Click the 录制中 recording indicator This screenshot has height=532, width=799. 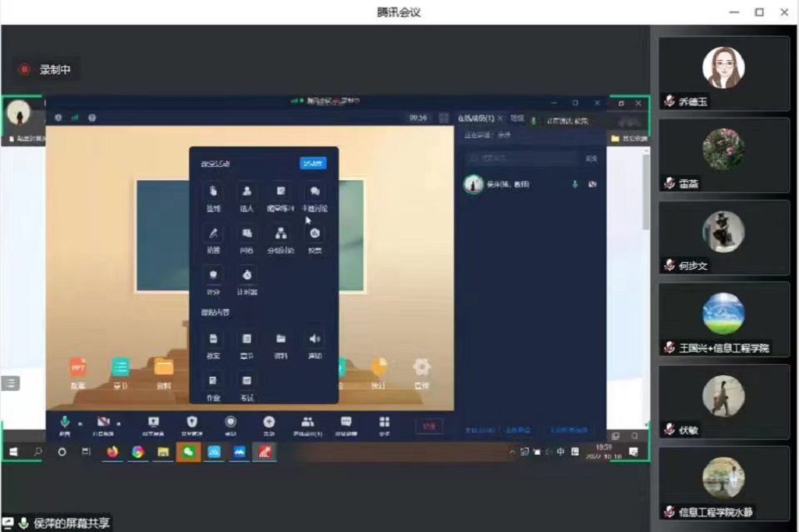click(45, 69)
